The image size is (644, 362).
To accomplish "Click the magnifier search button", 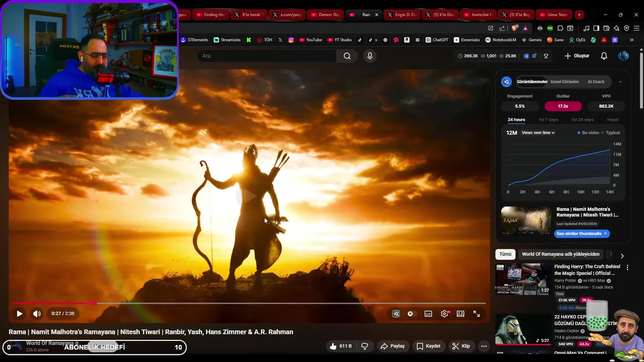I will (x=347, y=56).
